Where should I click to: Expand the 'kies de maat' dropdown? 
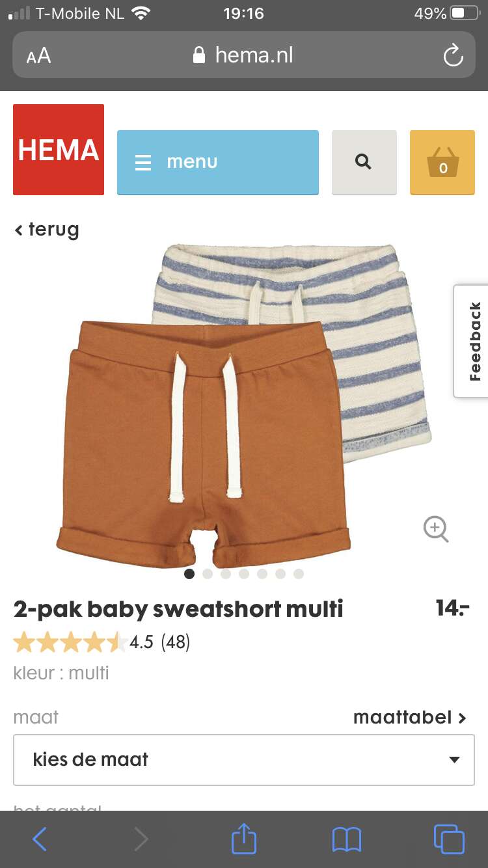click(244, 759)
